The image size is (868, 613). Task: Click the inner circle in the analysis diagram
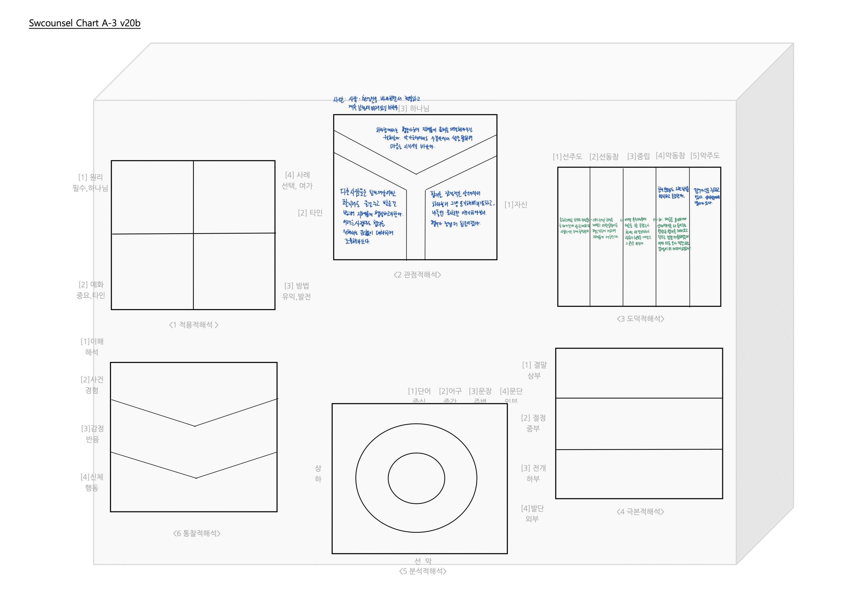point(416,478)
